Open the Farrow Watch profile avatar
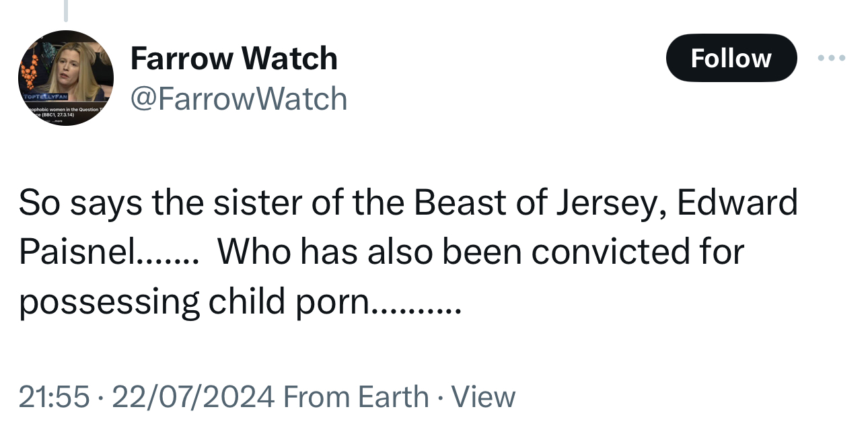868x434 pixels. [65, 78]
